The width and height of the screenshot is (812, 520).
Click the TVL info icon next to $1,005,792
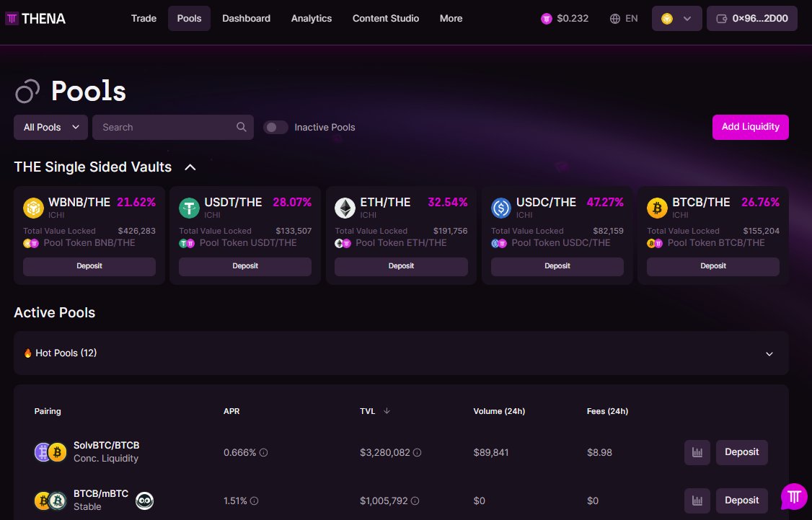click(415, 501)
